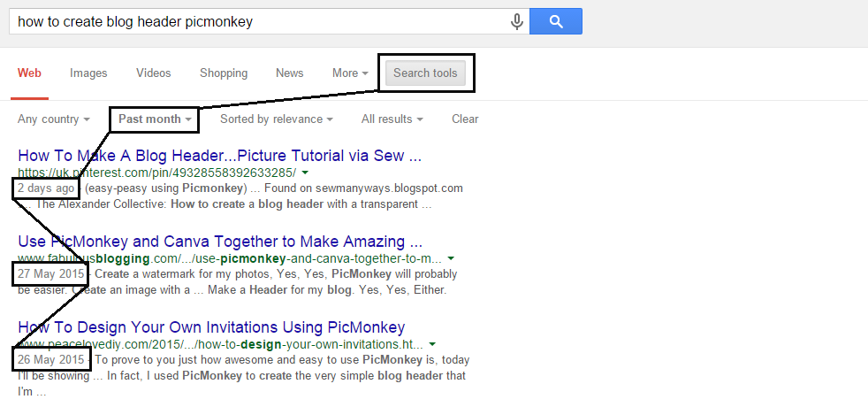Image resolution: width=868 pixels, height=407 pixels.
Task: Select the Web results tab
Action: pyautogui.click(x=29, y=73)
